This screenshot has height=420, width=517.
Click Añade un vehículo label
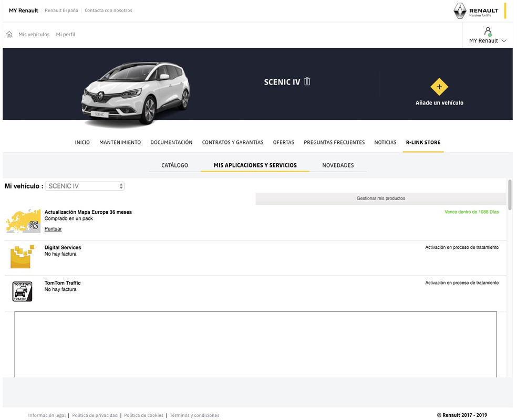tap(439, 103)
